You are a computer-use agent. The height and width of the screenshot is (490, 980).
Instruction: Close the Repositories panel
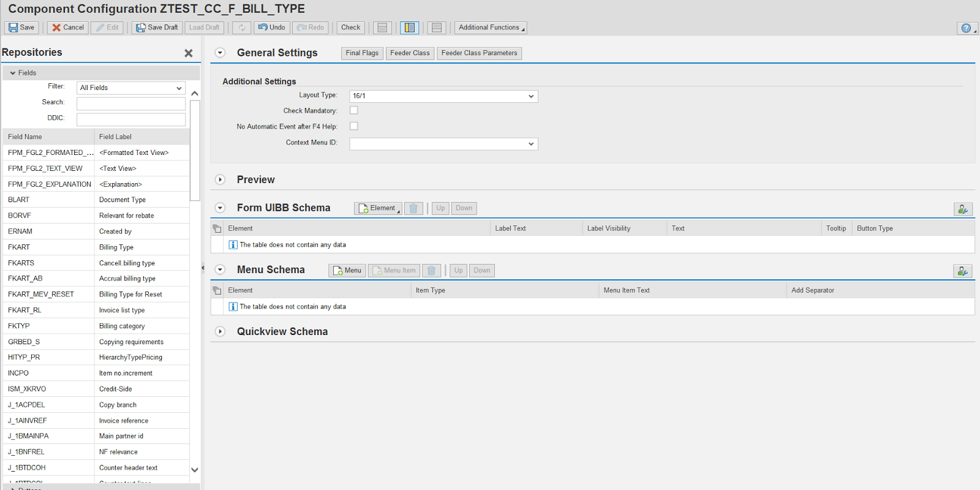tap(189, 53)
